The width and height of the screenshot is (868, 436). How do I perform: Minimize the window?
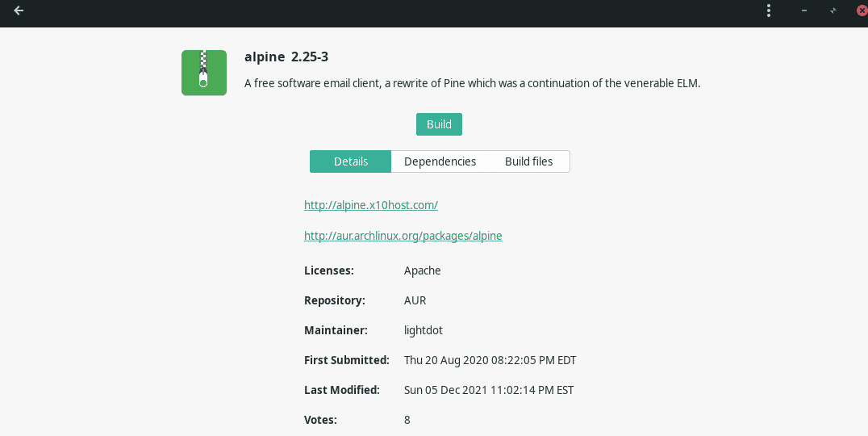pos(804,10)
